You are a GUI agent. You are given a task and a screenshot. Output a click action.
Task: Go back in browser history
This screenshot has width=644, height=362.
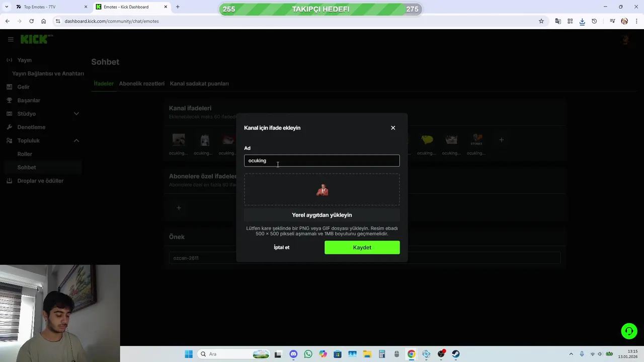[x=7, y=21]
